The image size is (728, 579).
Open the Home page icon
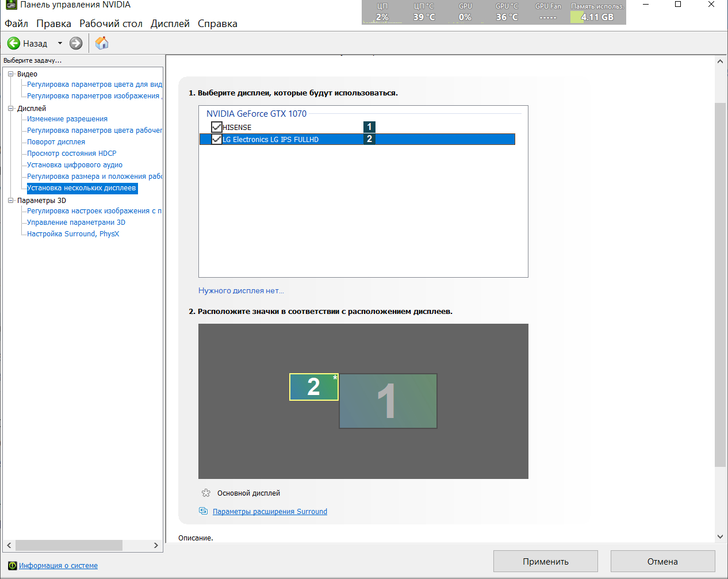(102, 43)
